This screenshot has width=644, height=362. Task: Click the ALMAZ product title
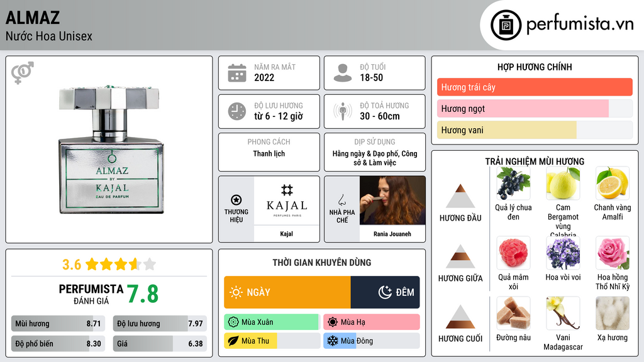pyautogui.click(x=33, y=18)
